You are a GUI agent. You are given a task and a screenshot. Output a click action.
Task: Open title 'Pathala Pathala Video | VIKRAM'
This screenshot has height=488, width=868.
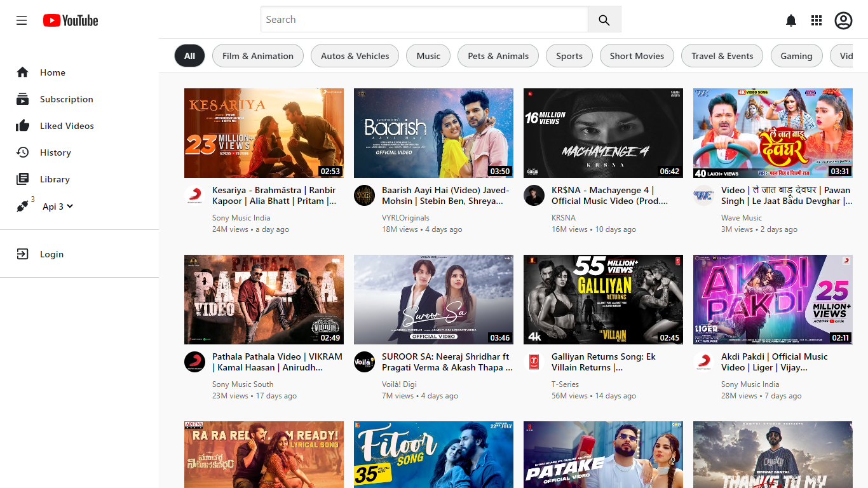coord(277,362)
